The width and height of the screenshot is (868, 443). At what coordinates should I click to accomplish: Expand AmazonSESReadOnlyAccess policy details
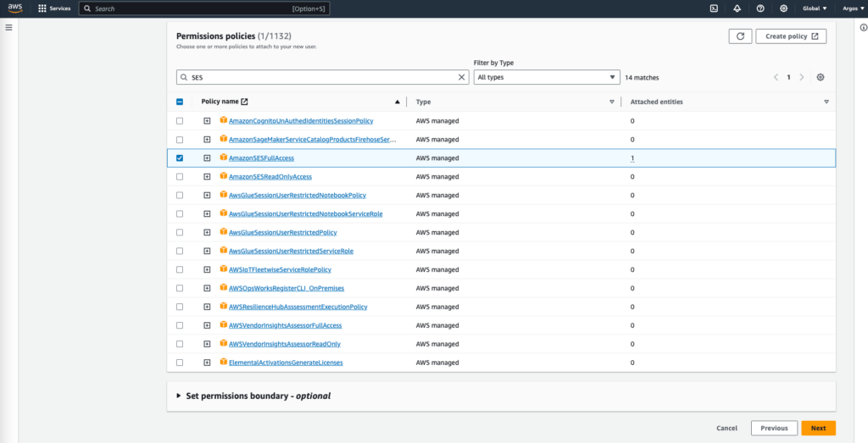[x=207, y=176]
